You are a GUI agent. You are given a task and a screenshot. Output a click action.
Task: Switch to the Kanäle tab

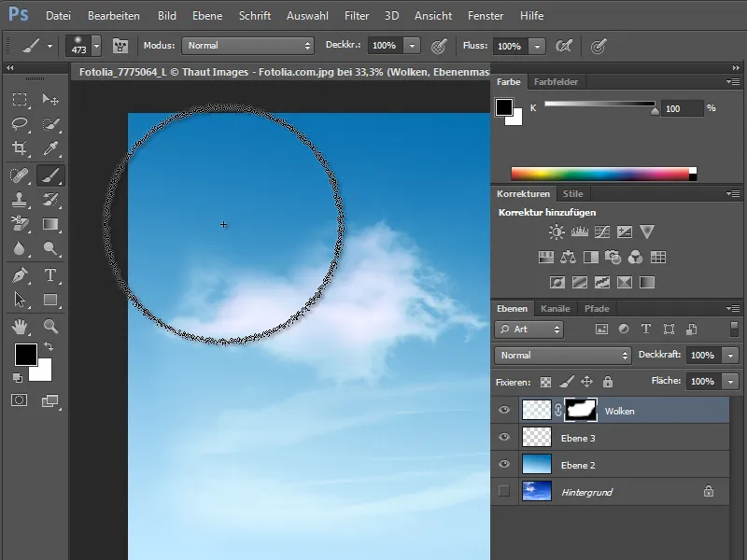click(x=556, y=308)
